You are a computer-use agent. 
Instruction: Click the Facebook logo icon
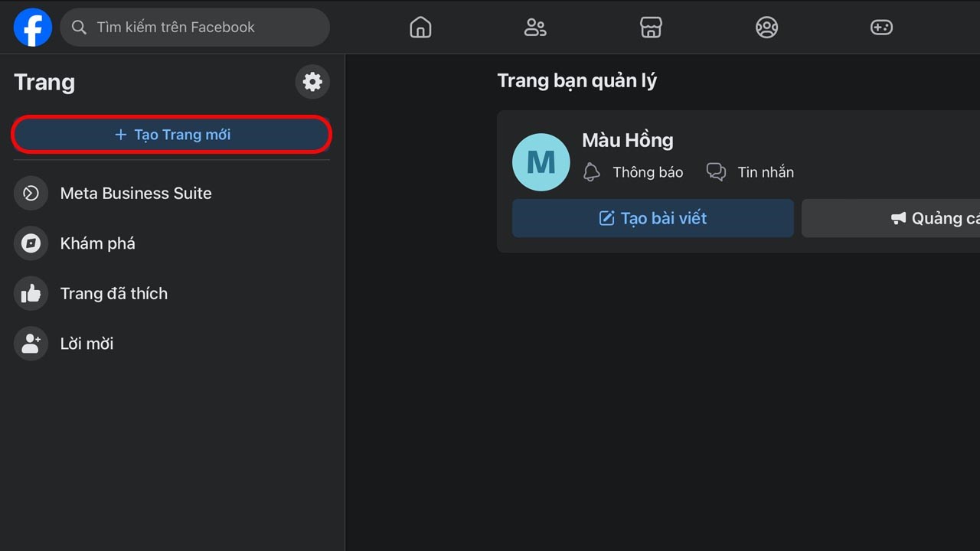click(x=33, y=28)
